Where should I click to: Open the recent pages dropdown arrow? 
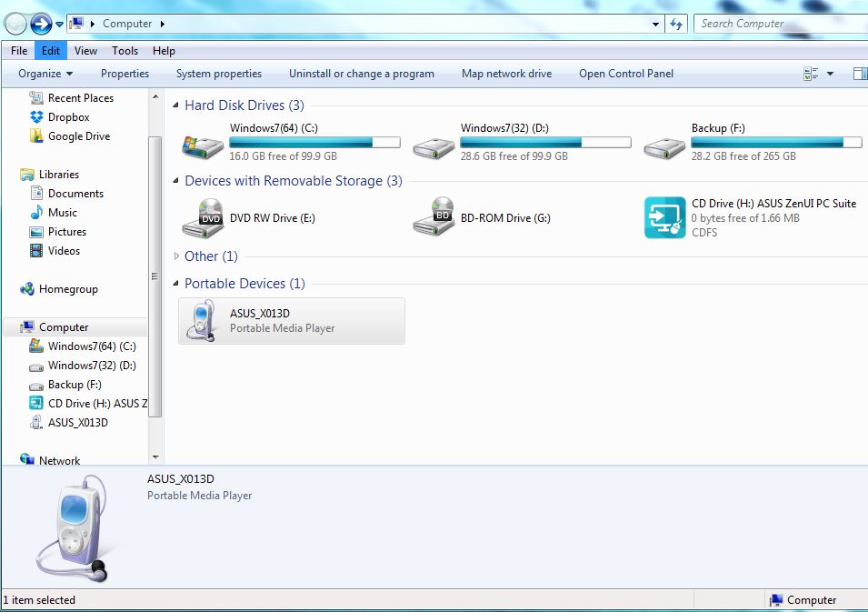point(59,25)
